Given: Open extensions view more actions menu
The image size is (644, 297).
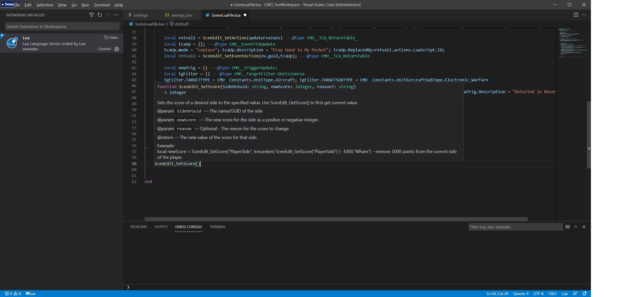Looking at the screenshot, I should (116, 15).
